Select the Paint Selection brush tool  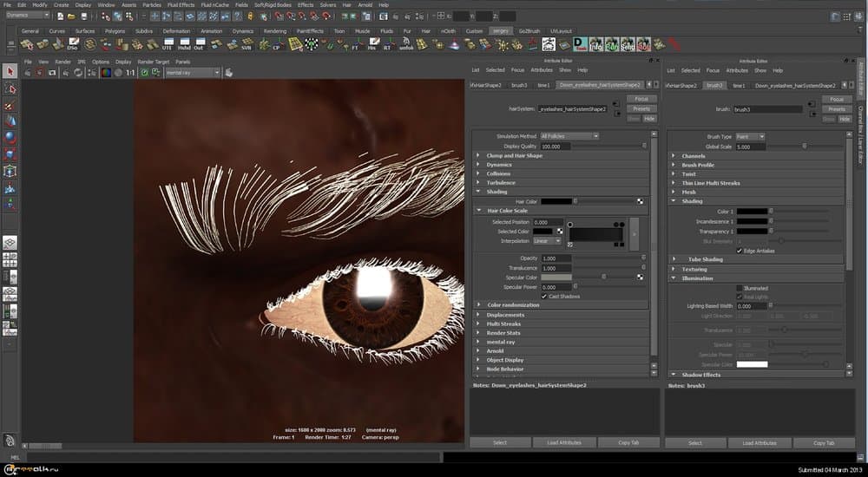pos(10,105)
